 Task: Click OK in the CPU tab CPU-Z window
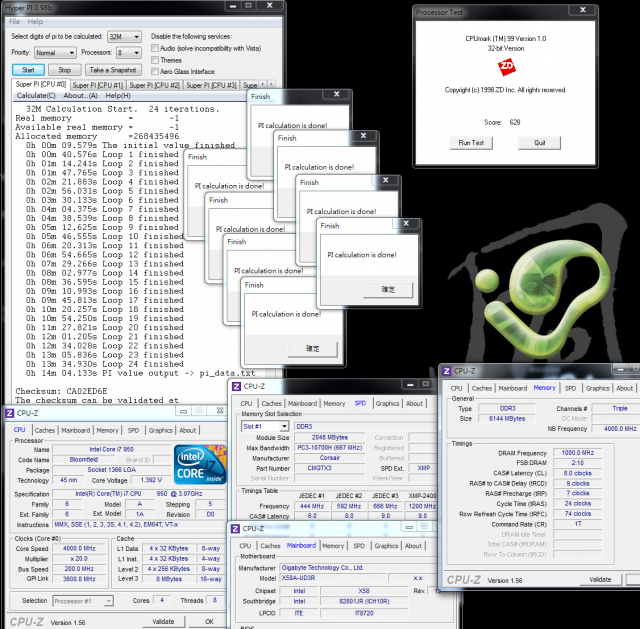(209, 621)
